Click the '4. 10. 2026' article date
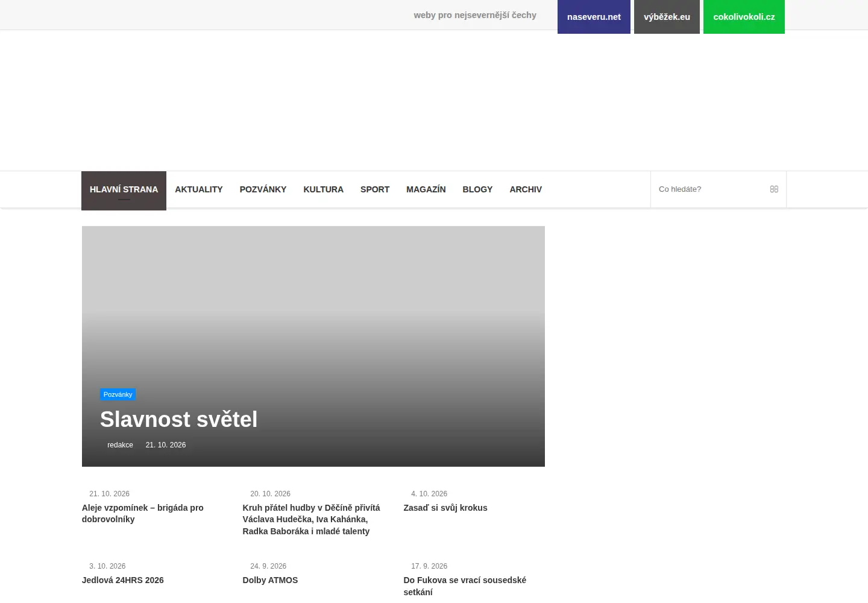868x603 pixels. click(x=429, y=494)
